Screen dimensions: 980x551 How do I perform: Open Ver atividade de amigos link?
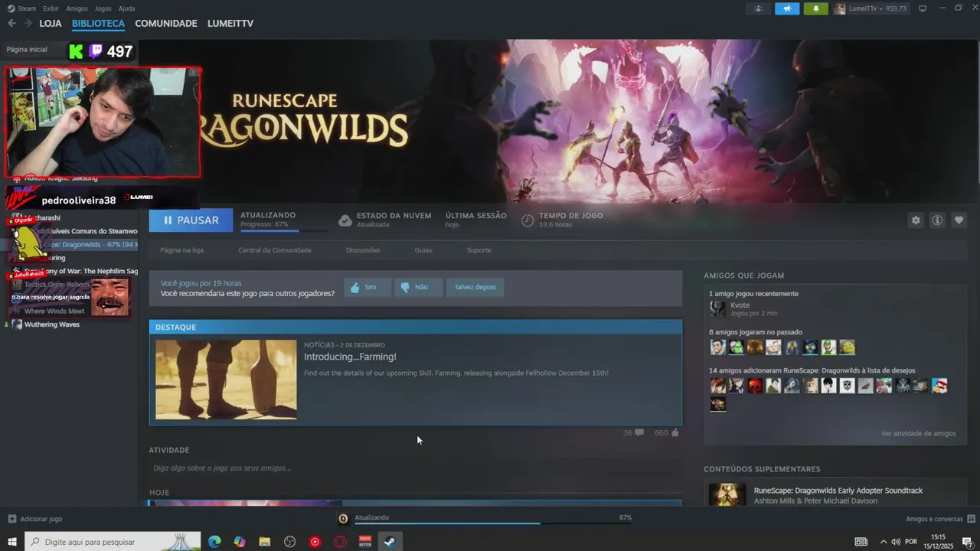click(x=918, y=434)
